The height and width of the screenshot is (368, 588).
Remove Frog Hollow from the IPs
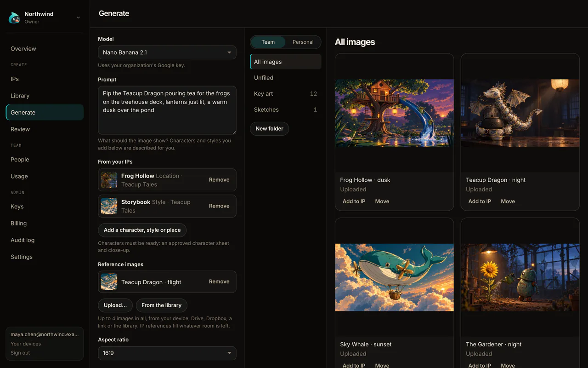pyautogui.click(x=219, y=180)
